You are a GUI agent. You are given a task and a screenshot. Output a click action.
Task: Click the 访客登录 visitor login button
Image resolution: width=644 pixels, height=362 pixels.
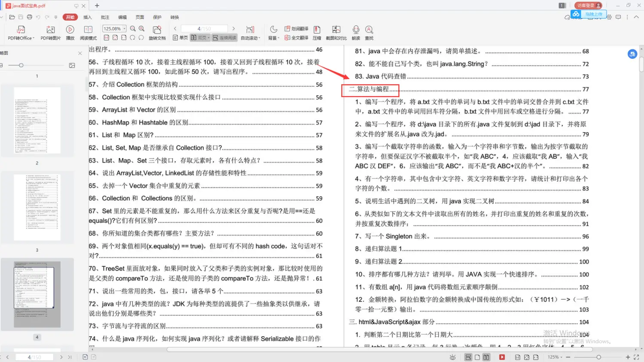point(587,6)
